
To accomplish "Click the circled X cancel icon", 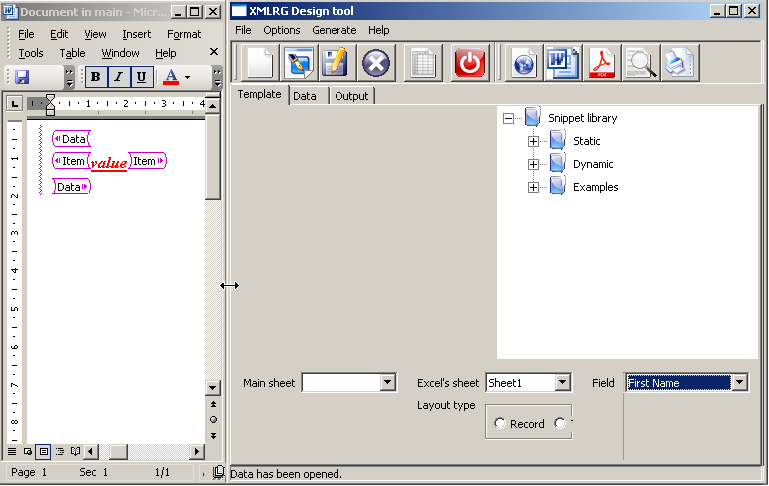I will pos(376,63).
